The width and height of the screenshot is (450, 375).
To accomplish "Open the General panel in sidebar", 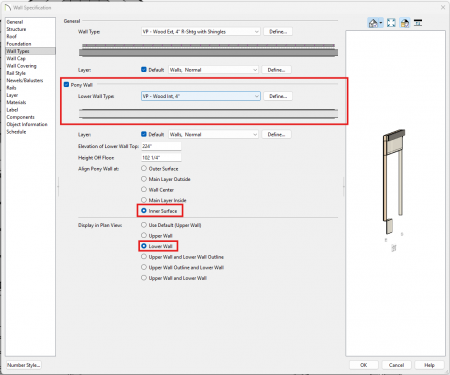I will [15, 22].
